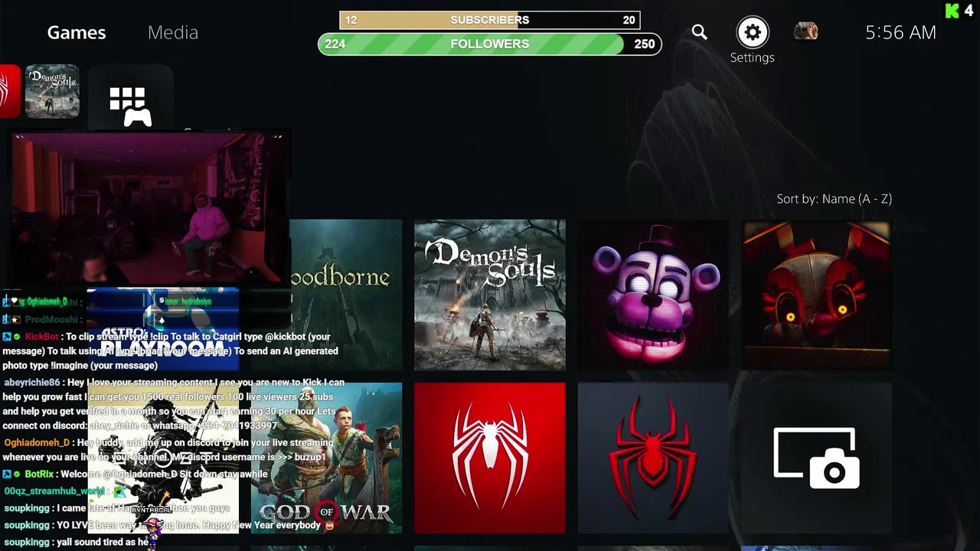Click the Subscribers goal progress bar
Viewport: 980px width, 551px height.
(490, 20)
